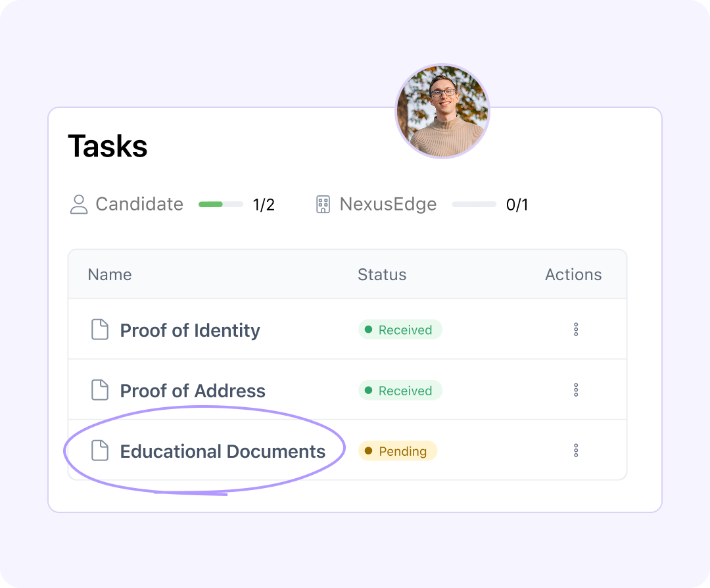Click the Status column header
The image size is (710, 588).
[382, 274]
